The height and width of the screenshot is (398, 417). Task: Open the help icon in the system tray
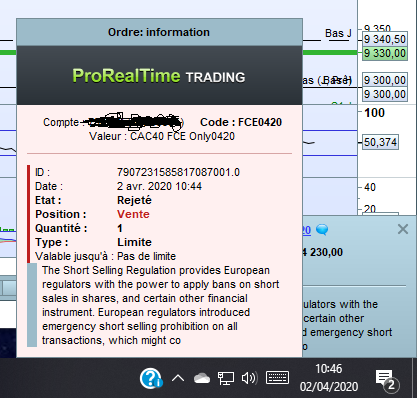pos(151,378)
